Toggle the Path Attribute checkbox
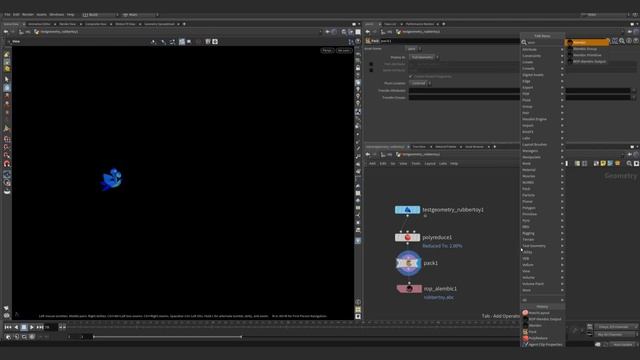 pyautogui.click(x=371, y=64)
